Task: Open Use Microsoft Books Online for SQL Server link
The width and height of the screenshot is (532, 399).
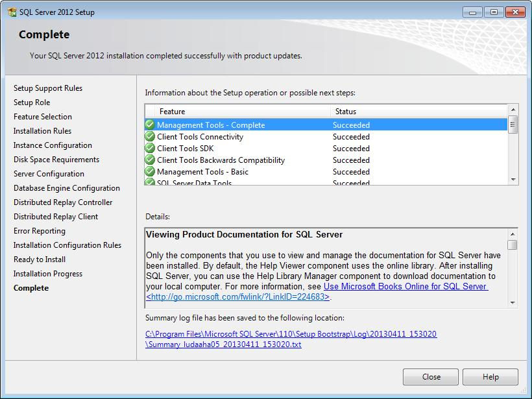Action: point(405,286)
